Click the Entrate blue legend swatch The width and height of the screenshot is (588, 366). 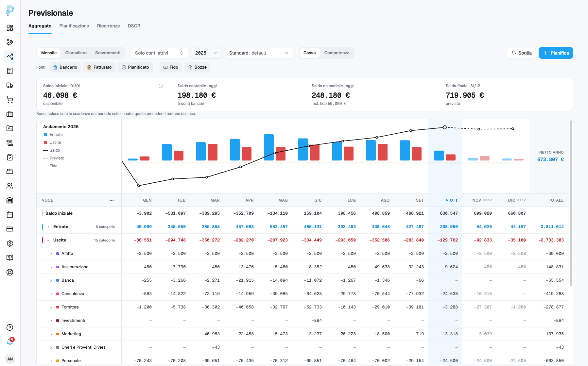pos(45,135)
